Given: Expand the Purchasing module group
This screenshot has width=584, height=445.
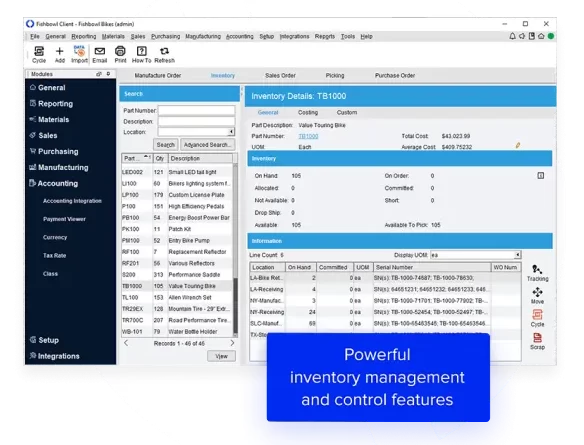Looking at the screenshot, I should pyautogui.click(x=54, y=152).
